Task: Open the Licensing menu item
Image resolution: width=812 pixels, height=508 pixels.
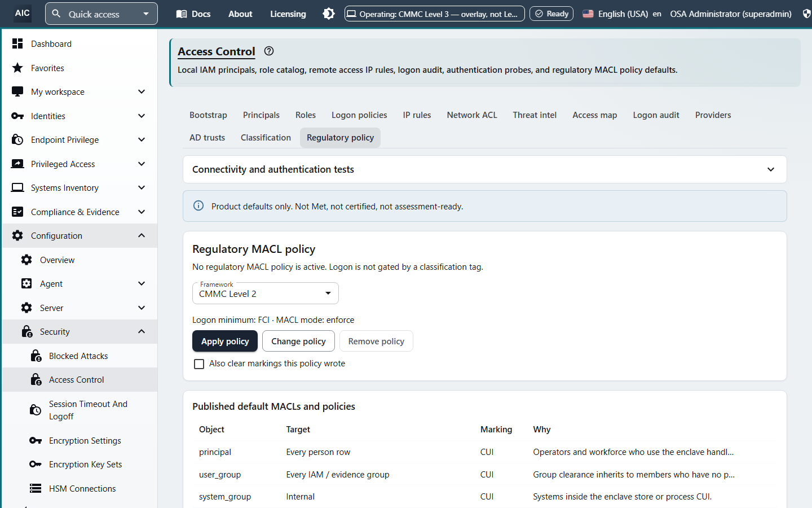Action: coord(288,14)
